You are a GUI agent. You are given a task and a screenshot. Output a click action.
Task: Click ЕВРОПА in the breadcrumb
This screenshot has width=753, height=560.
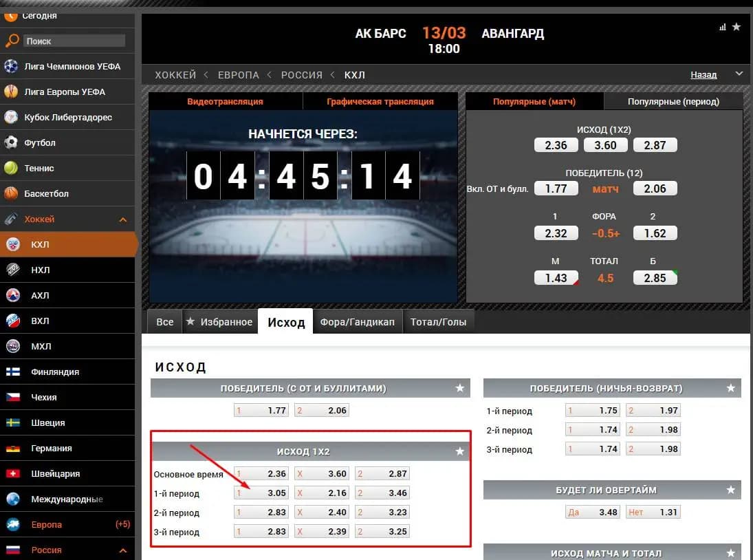(238, 75)
